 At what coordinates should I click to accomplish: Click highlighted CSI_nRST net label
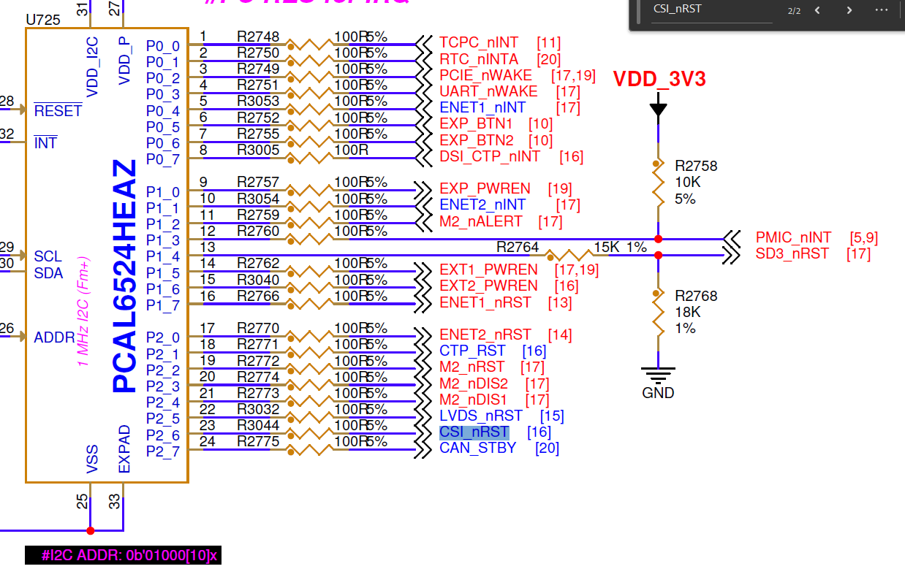(x=474, y=432)
